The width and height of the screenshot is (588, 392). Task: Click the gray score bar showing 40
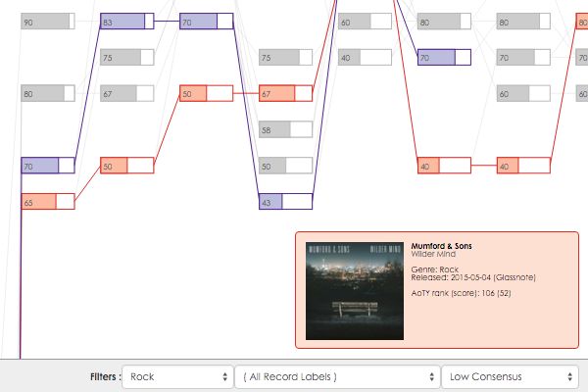365,58
